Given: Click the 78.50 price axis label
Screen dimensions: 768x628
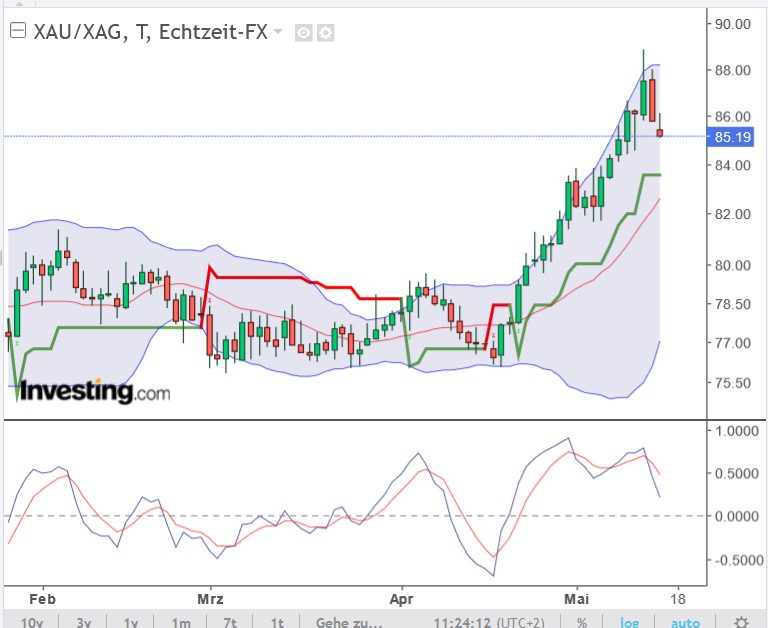Looking at the screenshot, I should (733, 304).
